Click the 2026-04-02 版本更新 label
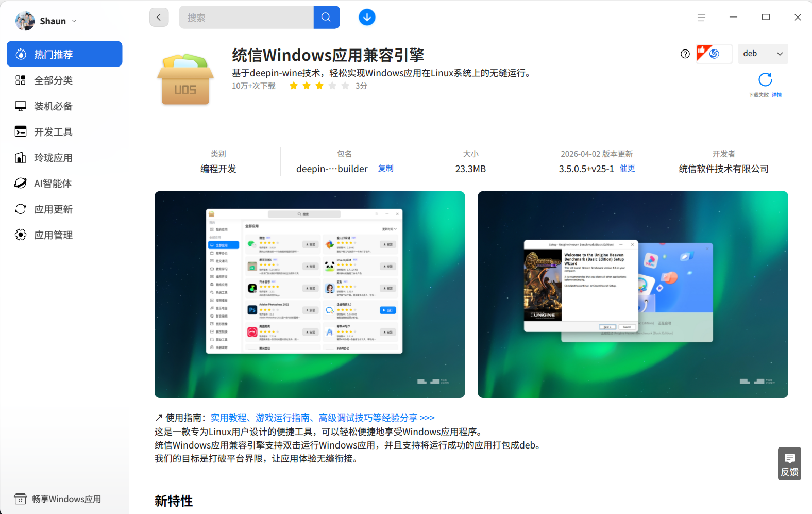 (x=597, y=154)
